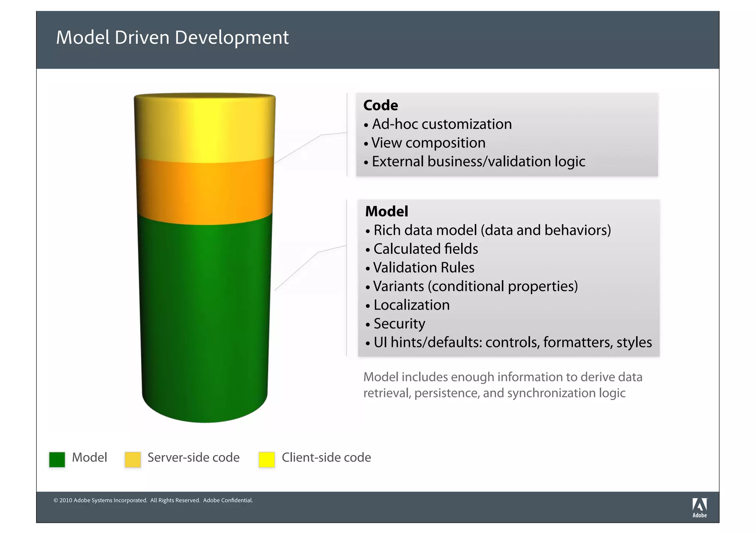
Task: Click the yellow Client-side code swatch
Action: coord(267,459)
